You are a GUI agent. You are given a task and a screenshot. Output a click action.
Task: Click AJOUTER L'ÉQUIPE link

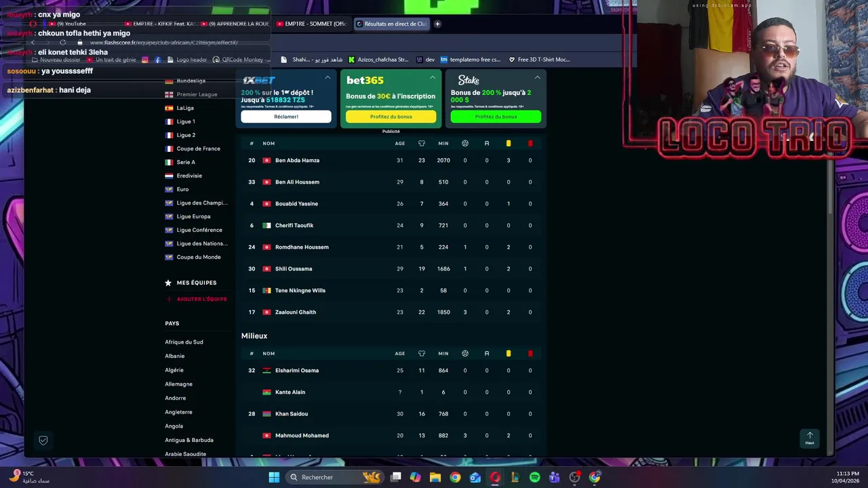point(202,299)
